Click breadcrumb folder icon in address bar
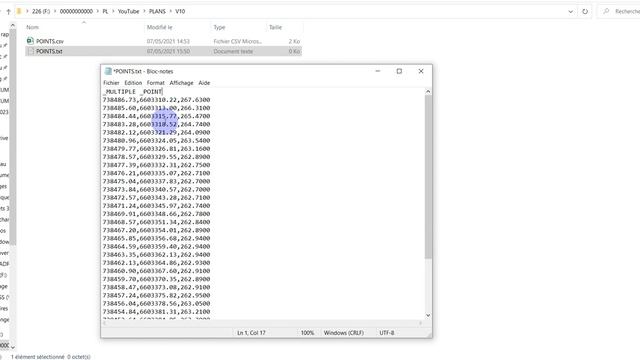The width and height of the screenshot is (640, 360). [x=19, y=11]
